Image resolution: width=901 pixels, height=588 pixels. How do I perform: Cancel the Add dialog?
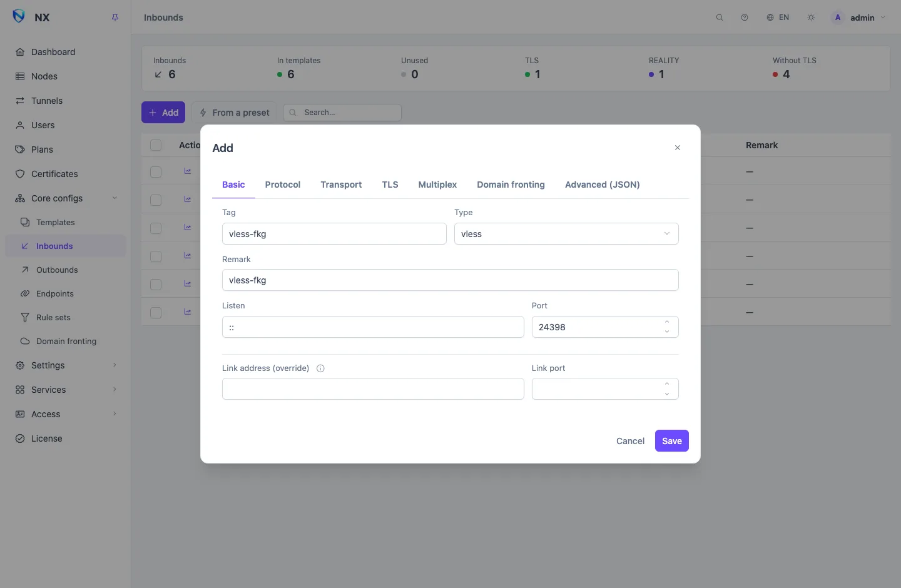pyautogui.click(x=630, y=441)
